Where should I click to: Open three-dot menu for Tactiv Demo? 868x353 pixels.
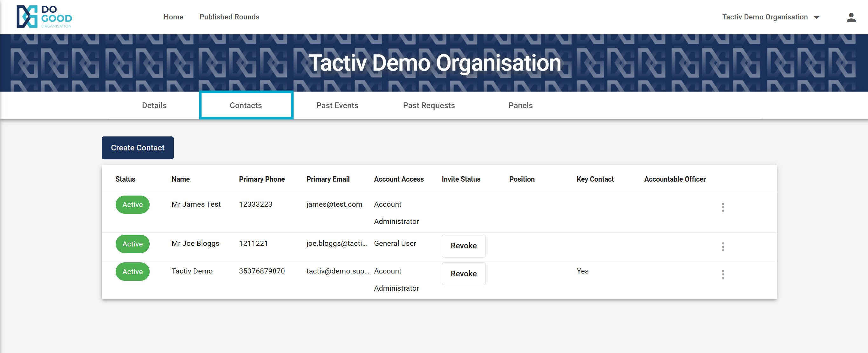pos(722,274)
